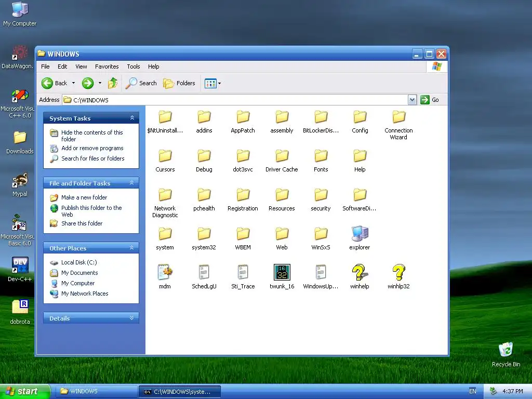Collapse the Other Places panel
Viewport: 532px width, 399px height.
point(132,248)
